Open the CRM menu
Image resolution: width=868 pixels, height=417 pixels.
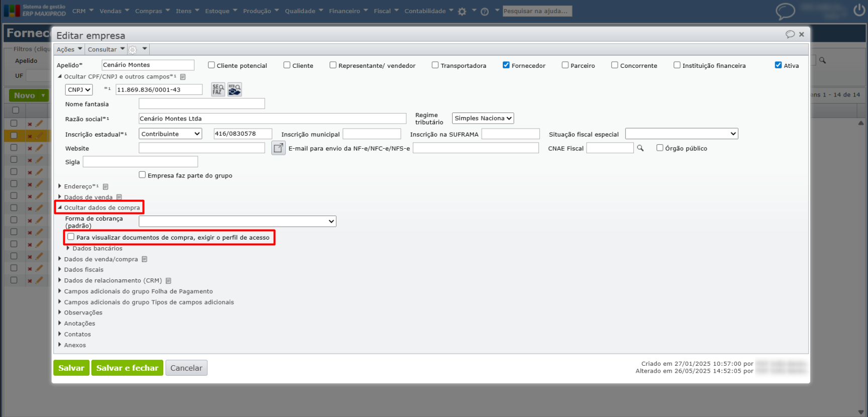[x=83, y=11]
